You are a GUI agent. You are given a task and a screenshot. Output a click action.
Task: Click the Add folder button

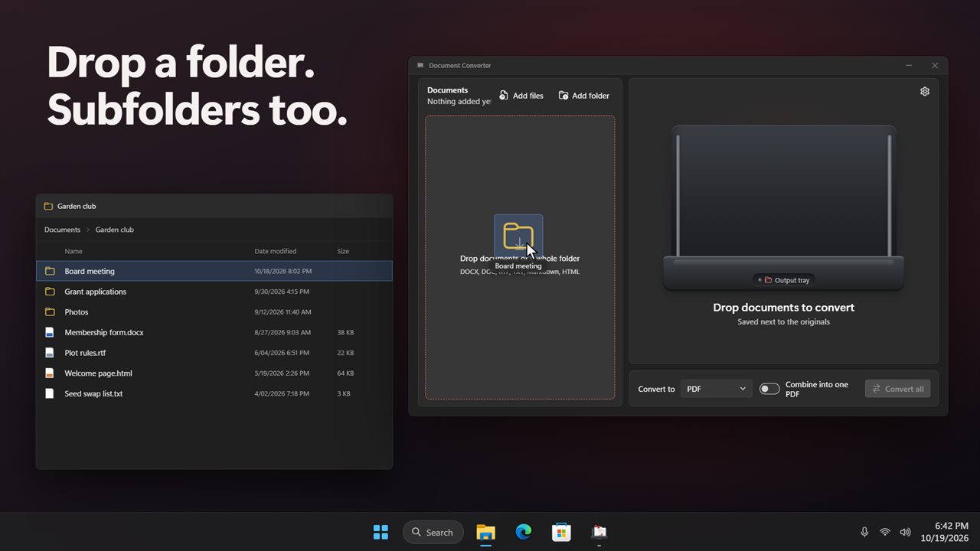click(584, 96)
